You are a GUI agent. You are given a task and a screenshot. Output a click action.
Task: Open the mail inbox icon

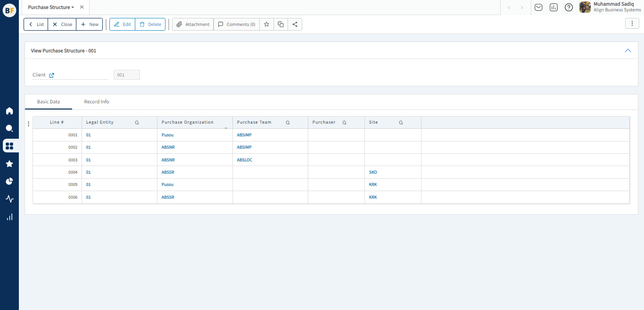(538, 8)
